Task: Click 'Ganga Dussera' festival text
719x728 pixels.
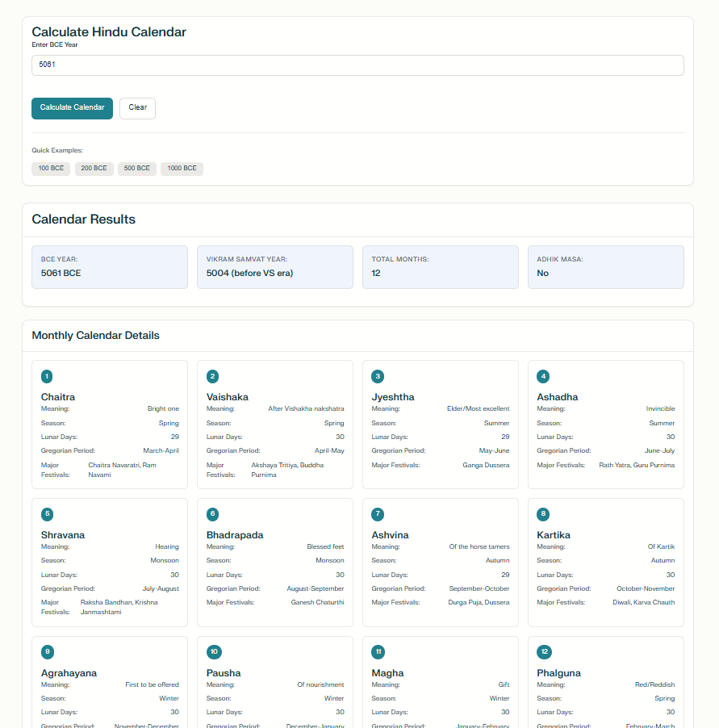Action: click(486, 465)
